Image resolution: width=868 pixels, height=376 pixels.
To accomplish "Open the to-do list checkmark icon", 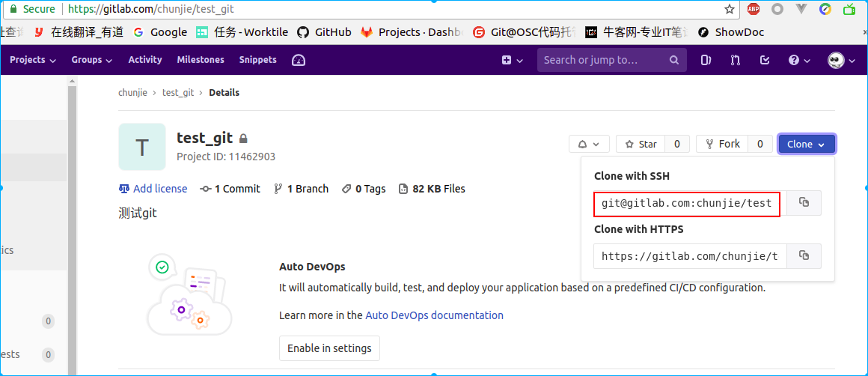I will [x=765, y=60].
